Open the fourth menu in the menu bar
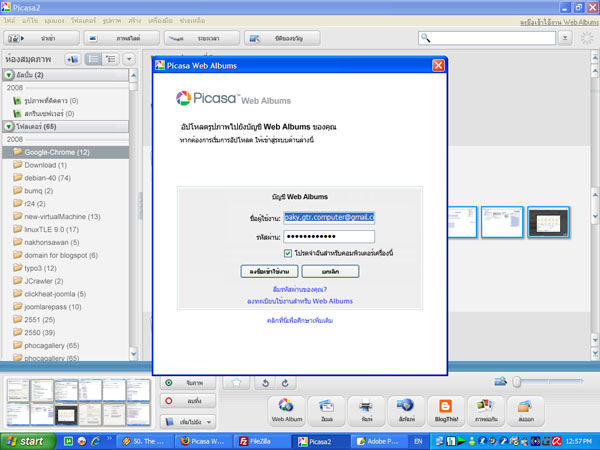This screenshot has height=450, width=600. click(83, 21)
